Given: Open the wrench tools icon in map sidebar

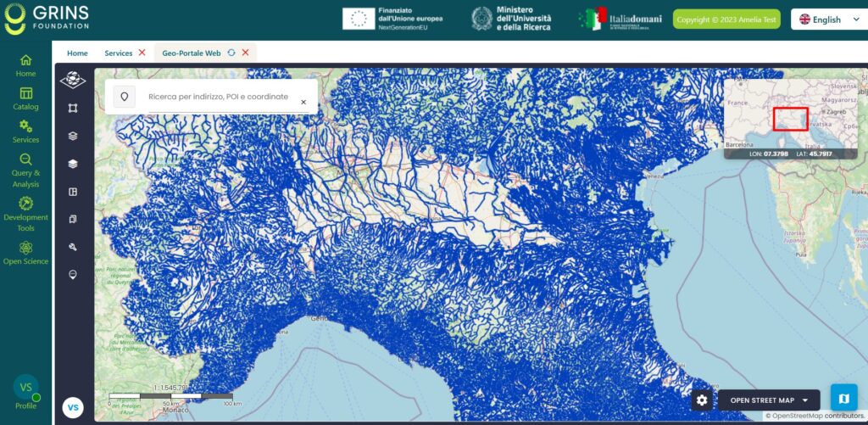Looking at the screenshot, I should coord(73,247).
